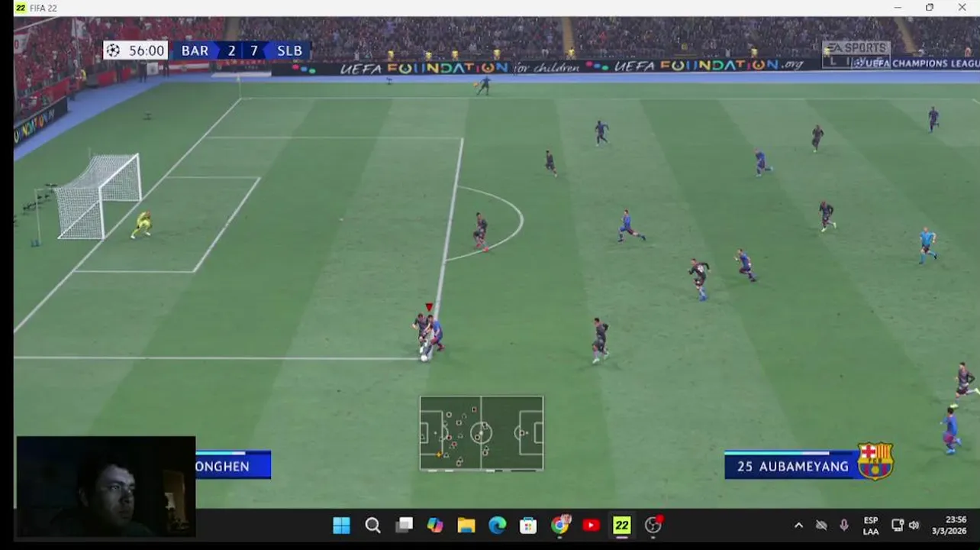The image size is (980, 550).
Task: Open File Explorer from taskbar
Action: (x=466, y=525)
